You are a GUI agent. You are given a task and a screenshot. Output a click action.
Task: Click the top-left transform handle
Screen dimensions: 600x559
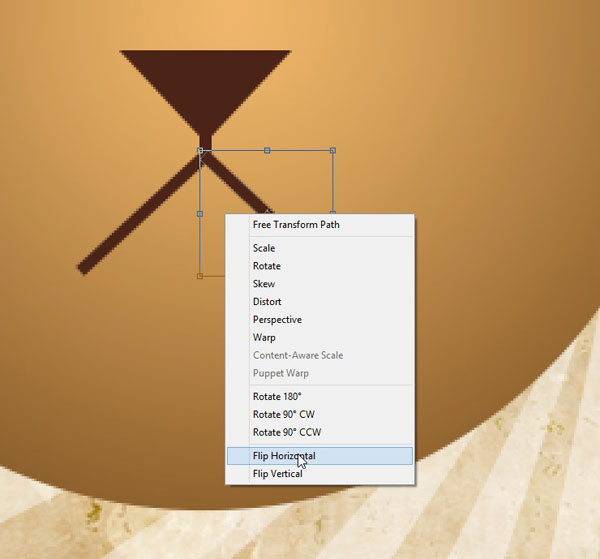tap(200, 151)
